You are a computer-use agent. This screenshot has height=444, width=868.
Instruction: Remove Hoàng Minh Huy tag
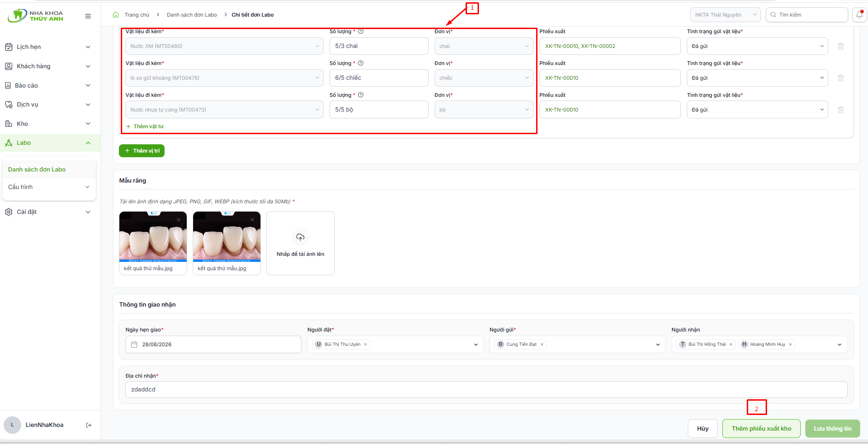click(790, 344)
